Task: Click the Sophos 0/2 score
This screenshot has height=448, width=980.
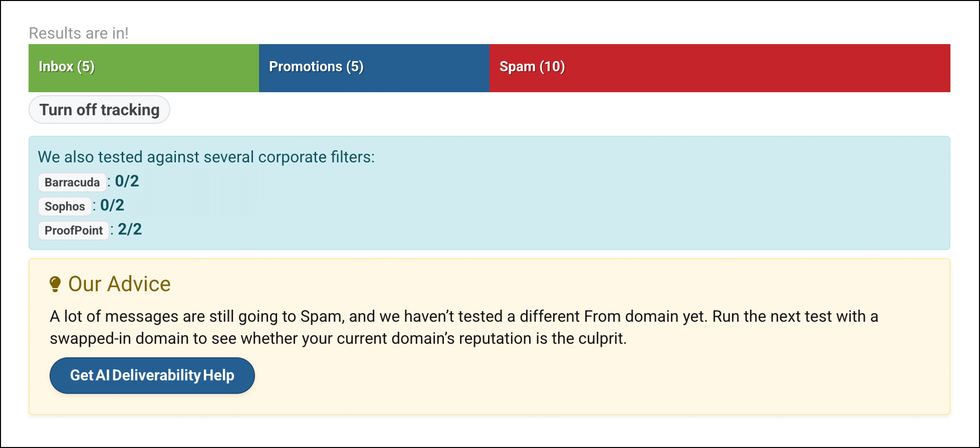Action: pyautogui.click(x=112, y=205)
